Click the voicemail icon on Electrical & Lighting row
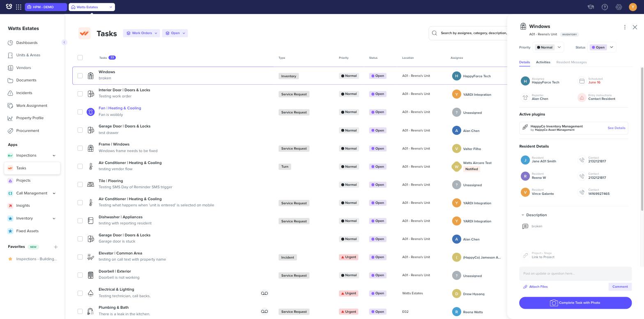This screenshot has width=644, height=319. [264, 294]
